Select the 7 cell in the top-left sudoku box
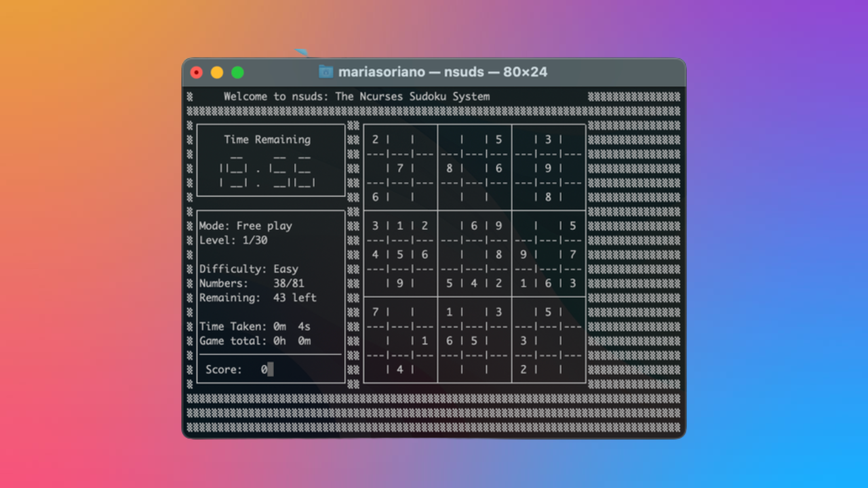Viewport: 868px width, 488px height. 400,168
